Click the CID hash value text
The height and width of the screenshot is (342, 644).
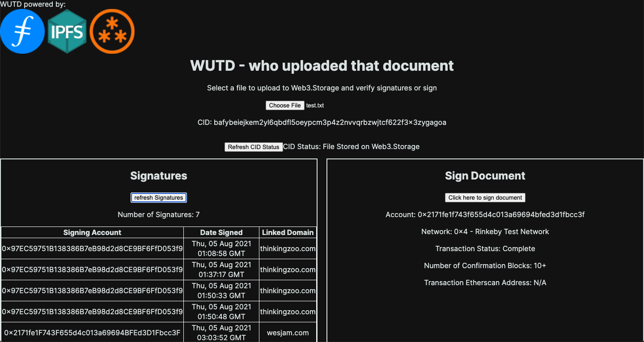tap(330, 122)
